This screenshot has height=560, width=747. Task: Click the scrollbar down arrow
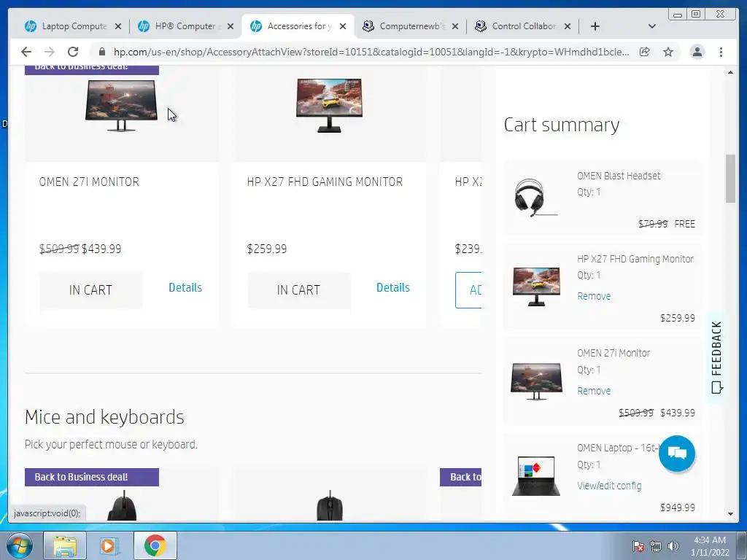(x=730, y=514)
